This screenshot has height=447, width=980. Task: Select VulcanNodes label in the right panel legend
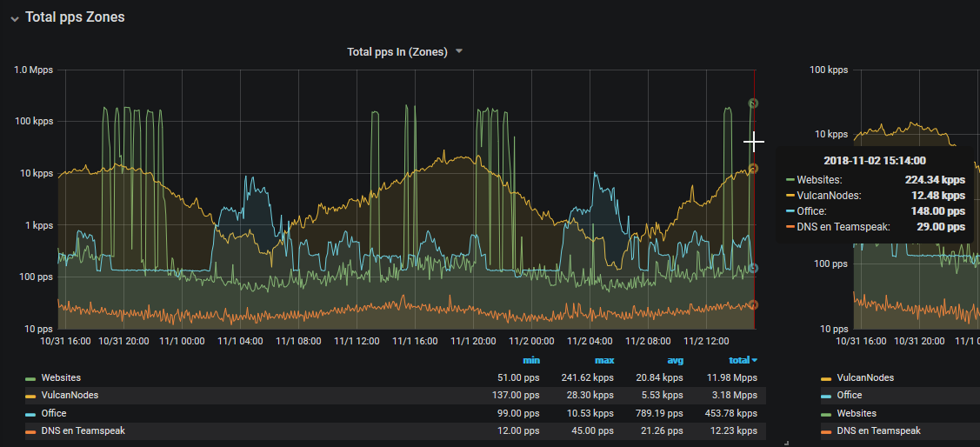[864, 377]
